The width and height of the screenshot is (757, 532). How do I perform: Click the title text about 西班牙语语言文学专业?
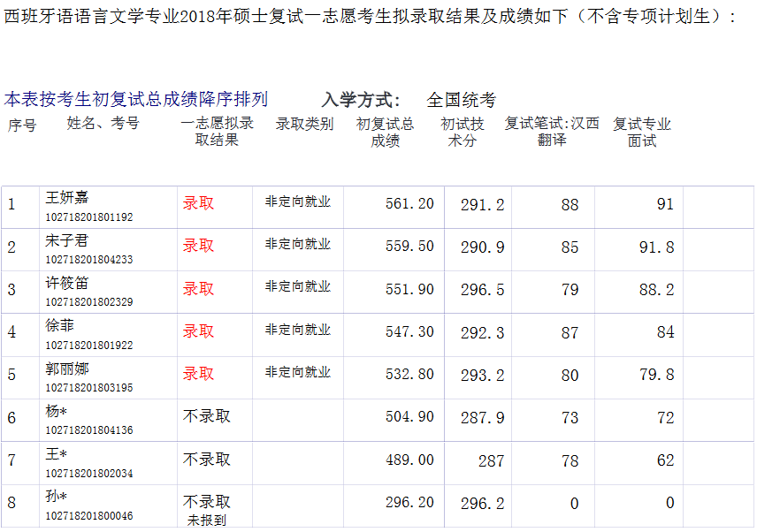[x=371, y=15]
